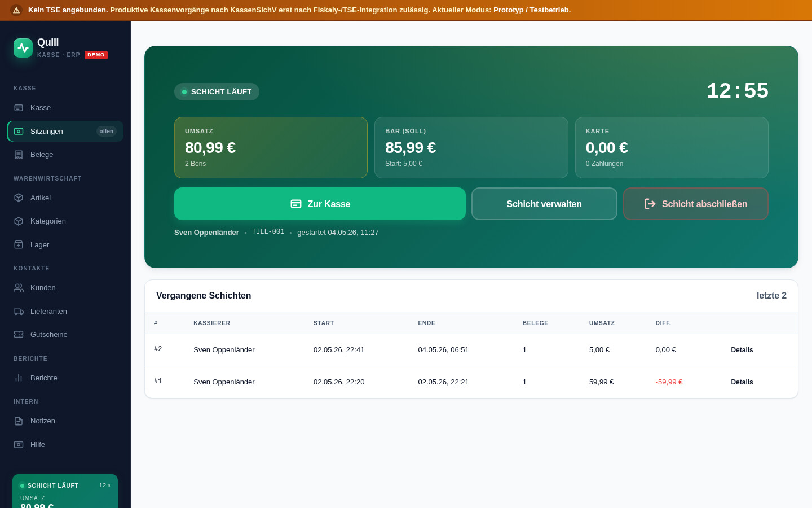The width and height of the screenshot is (812, 508).
Task: Click Schicht abschließen to close the shift
Action: (696, 204)
